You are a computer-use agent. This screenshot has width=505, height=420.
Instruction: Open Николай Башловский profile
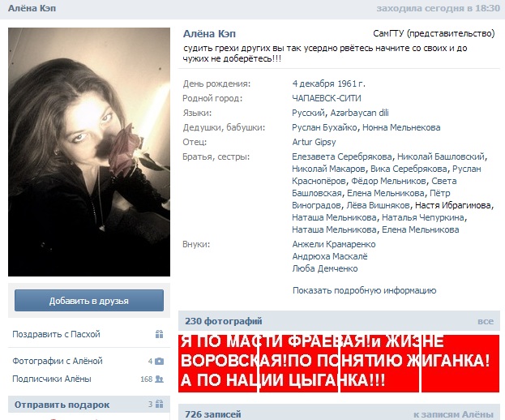(x=441, y=156)
